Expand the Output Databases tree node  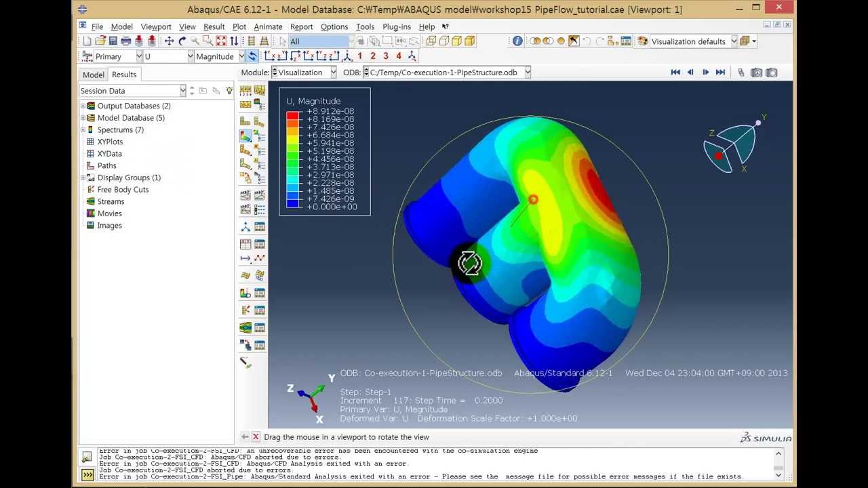82,106
